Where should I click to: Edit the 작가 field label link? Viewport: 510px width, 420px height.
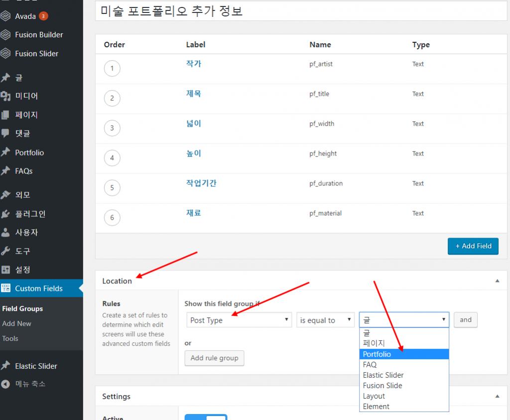pyautogui.click(x=193, y=64)
